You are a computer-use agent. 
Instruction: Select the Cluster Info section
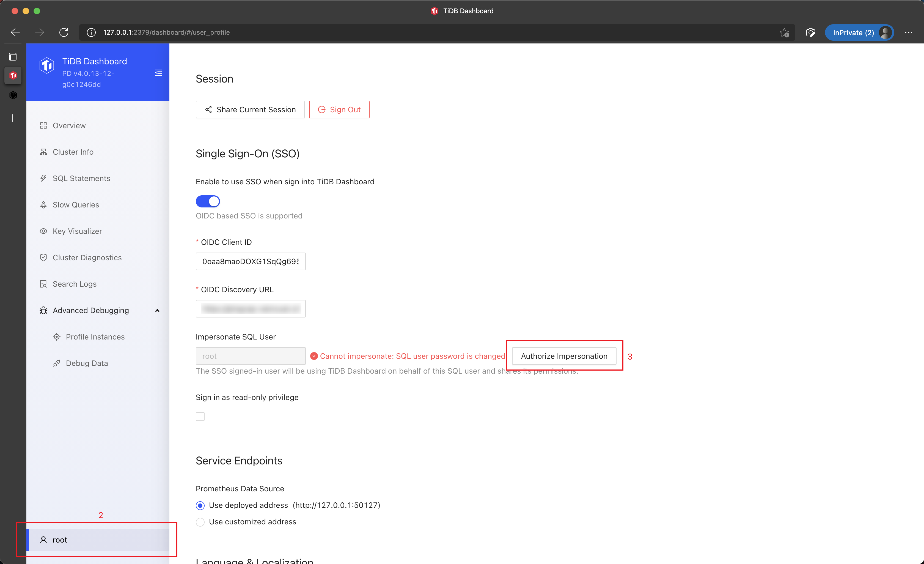tap(73, 152)
